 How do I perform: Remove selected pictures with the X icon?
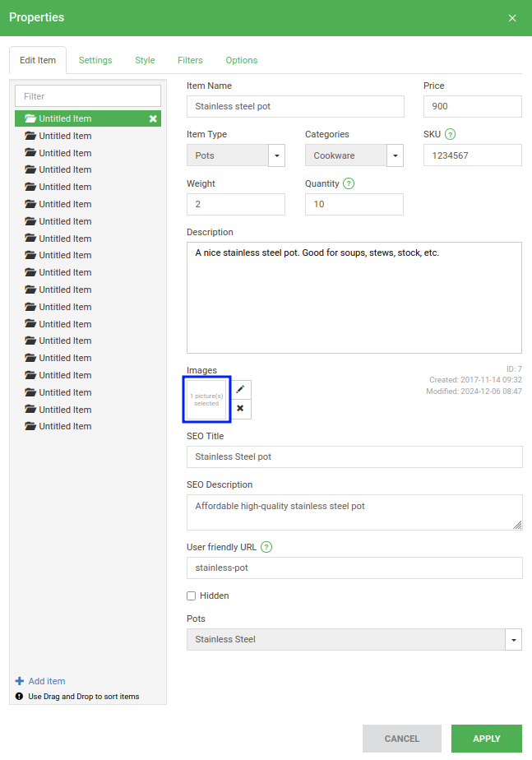tap(240, 409)
